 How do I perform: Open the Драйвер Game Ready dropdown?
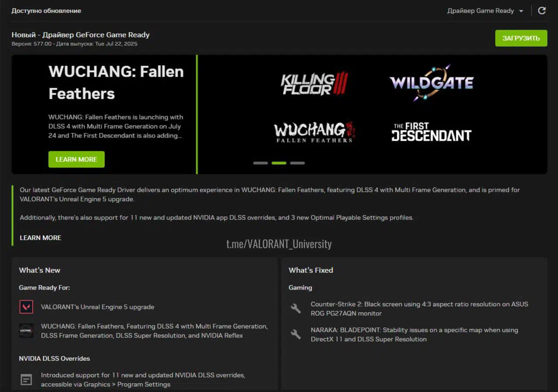click(485, 11)
